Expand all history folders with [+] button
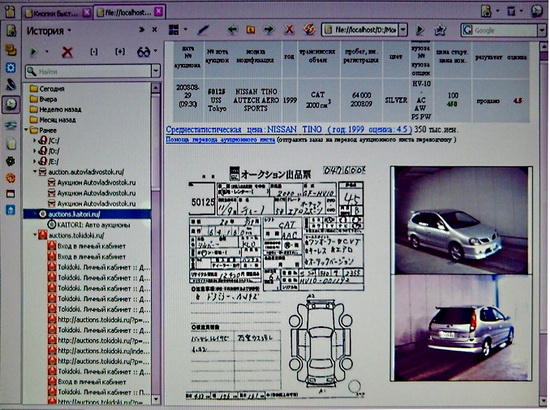The width and height of the screenshot is (550, 410). tap(120, 52)
